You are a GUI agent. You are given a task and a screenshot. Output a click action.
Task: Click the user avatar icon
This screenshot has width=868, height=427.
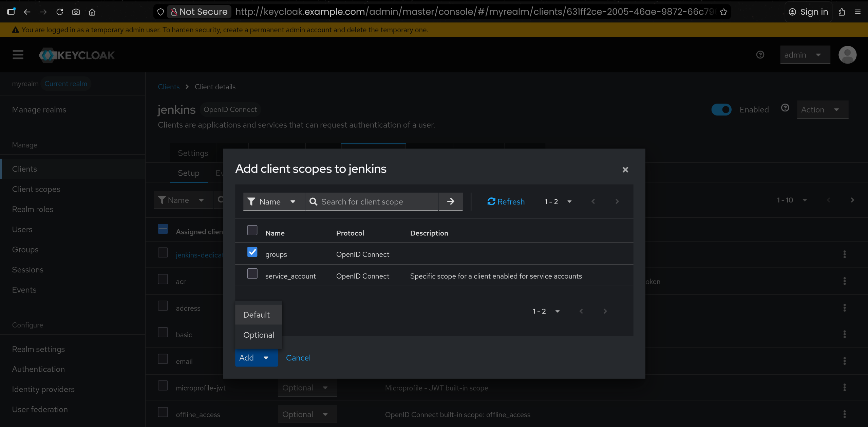point(847,55)
